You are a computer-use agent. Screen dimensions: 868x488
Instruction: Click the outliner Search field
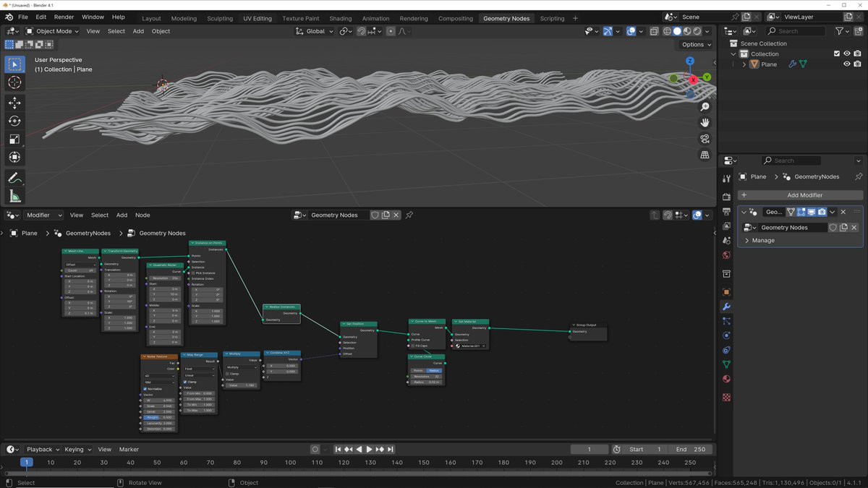coord(794,31)
